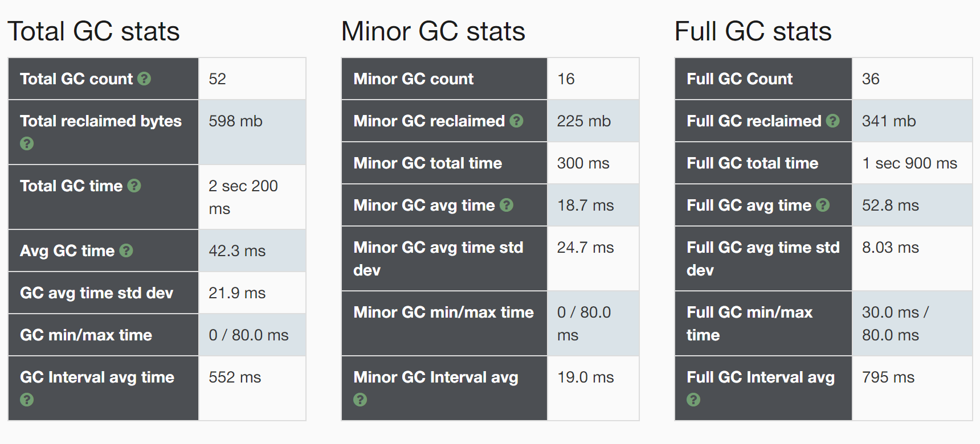Show help for Avg GC time
Image resolution: width=980 pixels, height=444 pixels.
(126, 250)
